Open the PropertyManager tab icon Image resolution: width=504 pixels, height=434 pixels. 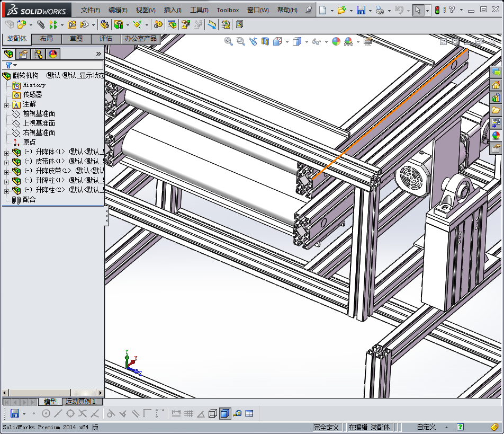(23, 54)
